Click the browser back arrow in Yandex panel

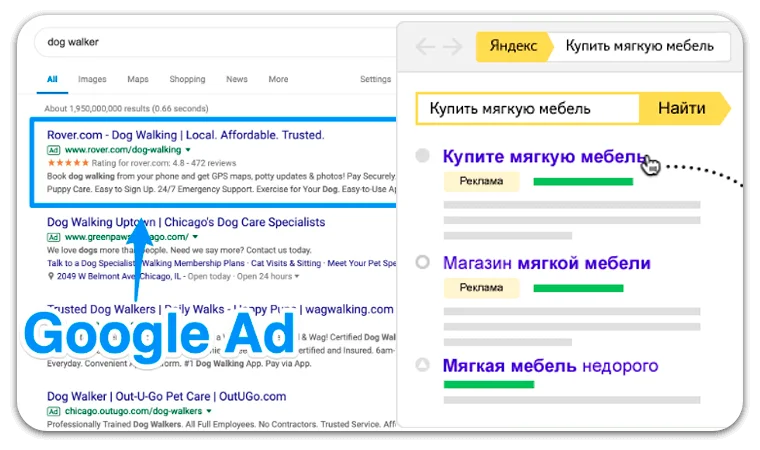[x=425, y=47]
